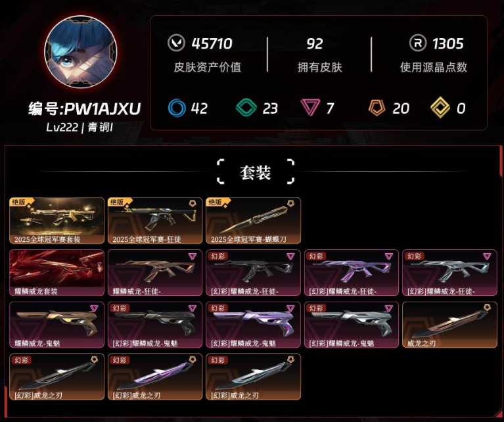
Task: Select the pink triangle tier icon
Action: pos(311,107)
